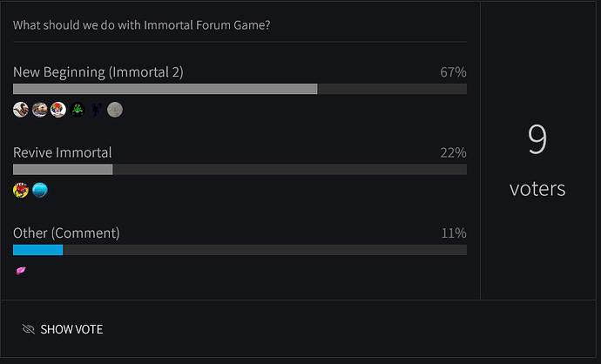Open the otter avatar voter profile
The height and width of the screenshot is (364, 601).
[39, 110]
